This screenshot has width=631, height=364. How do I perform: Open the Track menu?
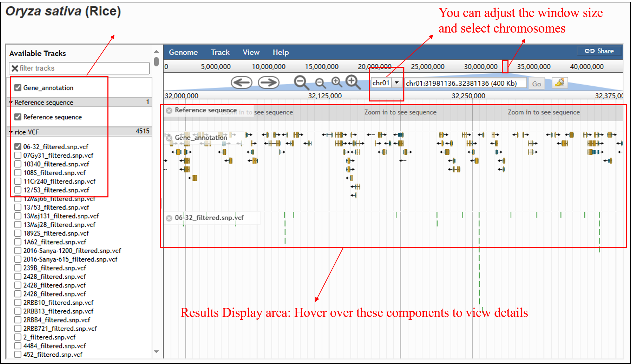click(x=220, y=52)
